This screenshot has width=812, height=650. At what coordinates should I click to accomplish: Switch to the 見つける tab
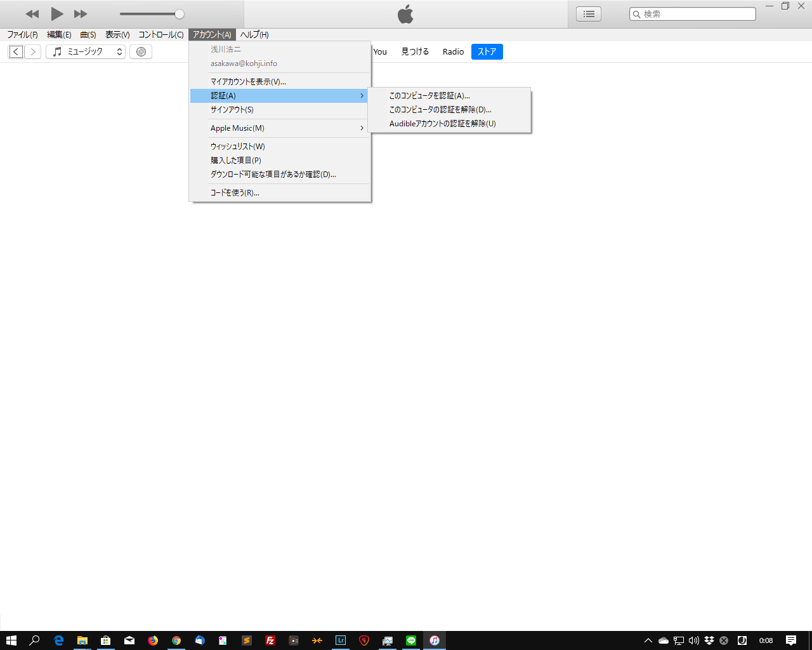point(415,52)
